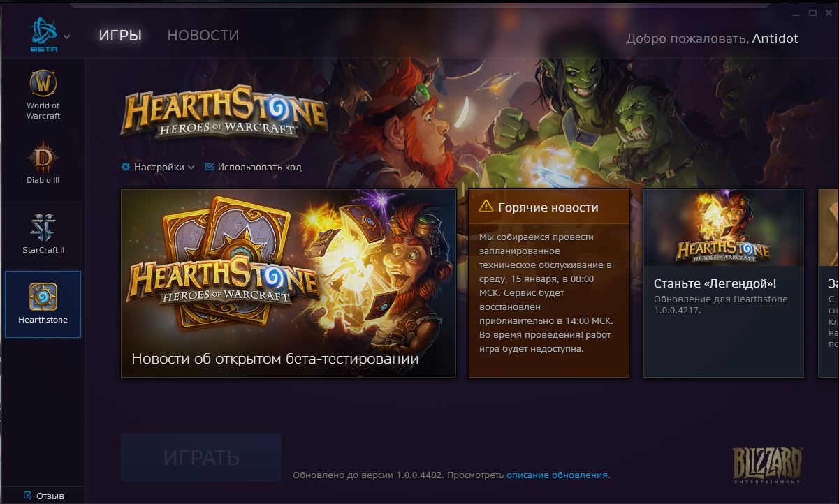Click the Настройки gear icon
The height and width of the screenshot is (504, 839).
click(126, 167)
